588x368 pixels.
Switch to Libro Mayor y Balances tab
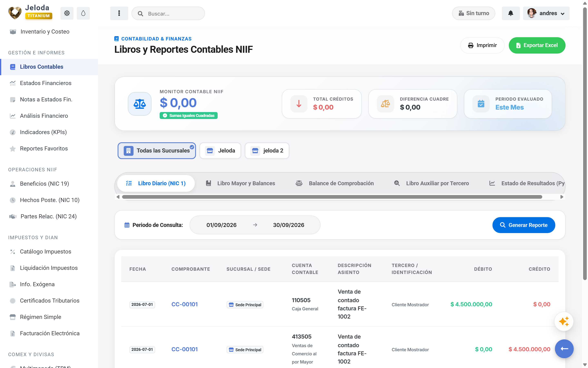tap(240, 183)
